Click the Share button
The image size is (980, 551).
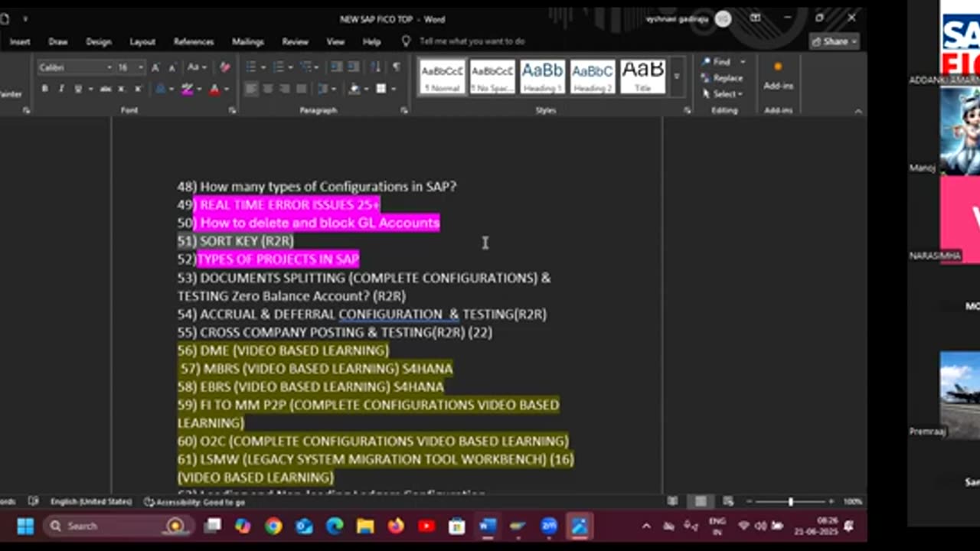[x=835, y=41]
